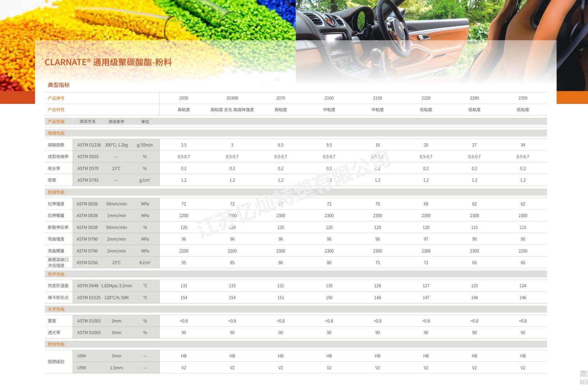This screenshot has width=588, height=387.
Task: Select the "拉伸强度" row label
Action: (56, 204)
